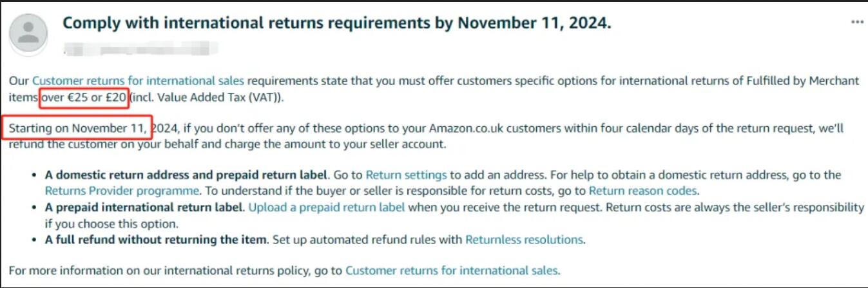This screenshot has width=868, height=288.
Task: Click the 'four calendar days' phrase
Action: pyautogui.click(x=641, y=128)
